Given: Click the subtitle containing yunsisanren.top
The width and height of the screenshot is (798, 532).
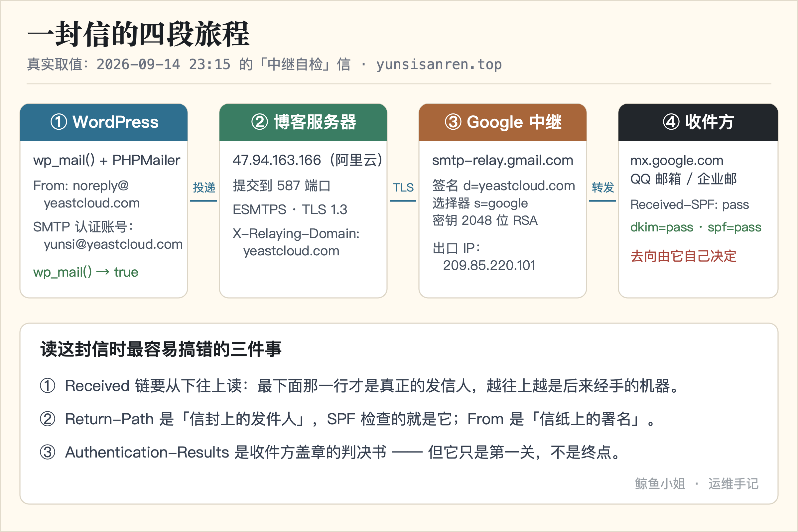Looking at the screenshot, I should click(264, 64).
